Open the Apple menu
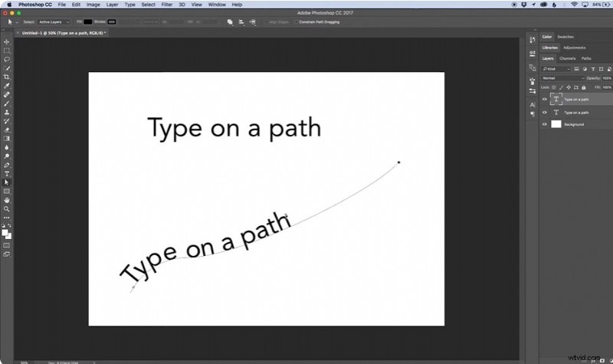 pyautogui.click(x=9, y=5)
